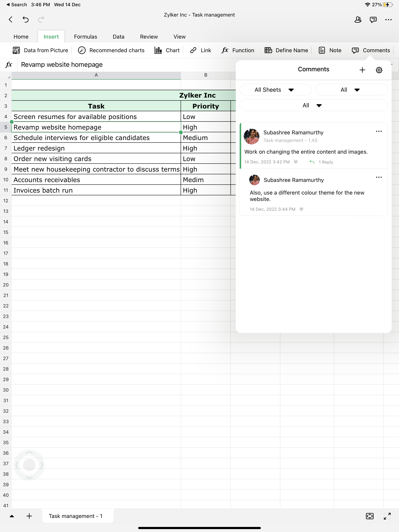Expand the wide All filter dropdown
The image size is (399, 532).
pos(313,105)
